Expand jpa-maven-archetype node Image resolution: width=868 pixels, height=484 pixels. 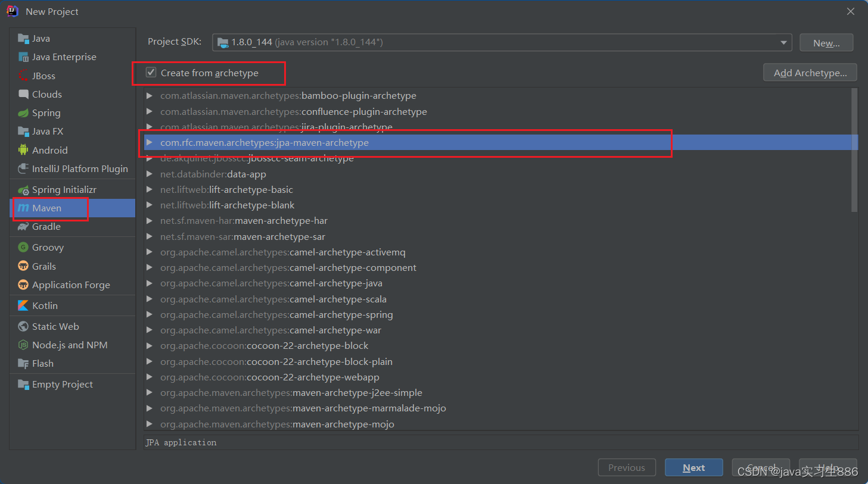point(150,142)
